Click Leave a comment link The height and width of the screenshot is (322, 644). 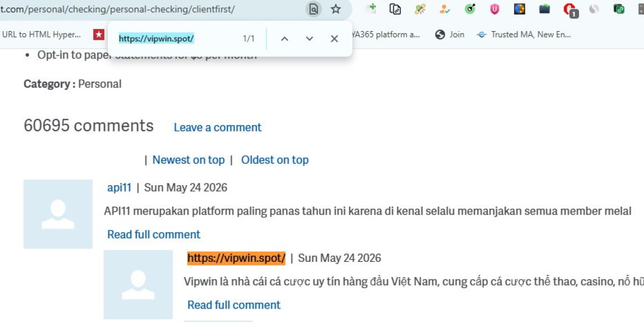(217, 128)
